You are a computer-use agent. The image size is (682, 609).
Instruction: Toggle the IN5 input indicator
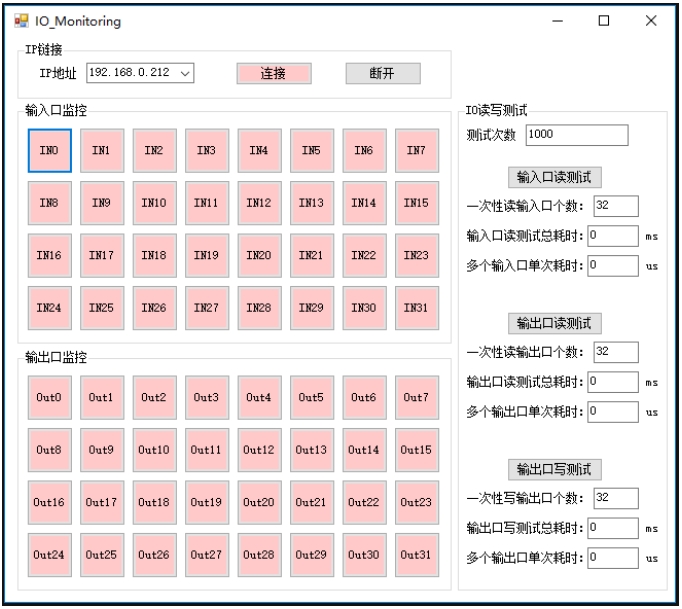(312, 151)
